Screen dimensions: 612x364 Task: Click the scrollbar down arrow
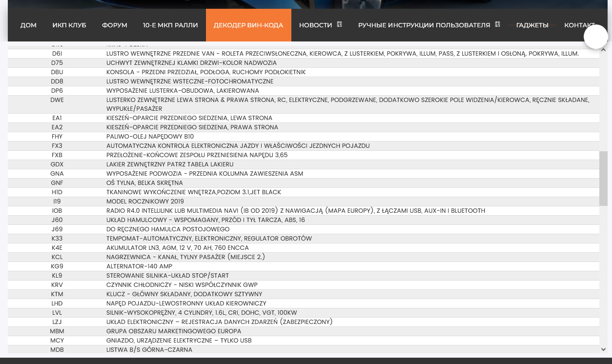pyautogui.click(x=603, y=349)
